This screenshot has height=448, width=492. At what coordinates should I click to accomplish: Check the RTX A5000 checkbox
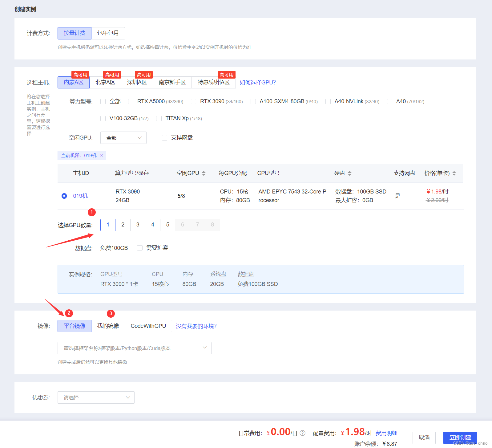click(131, 102)
